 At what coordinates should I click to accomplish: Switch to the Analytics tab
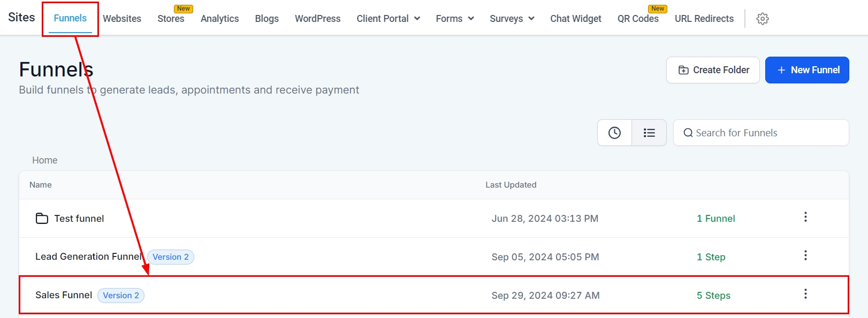(219, 19)
